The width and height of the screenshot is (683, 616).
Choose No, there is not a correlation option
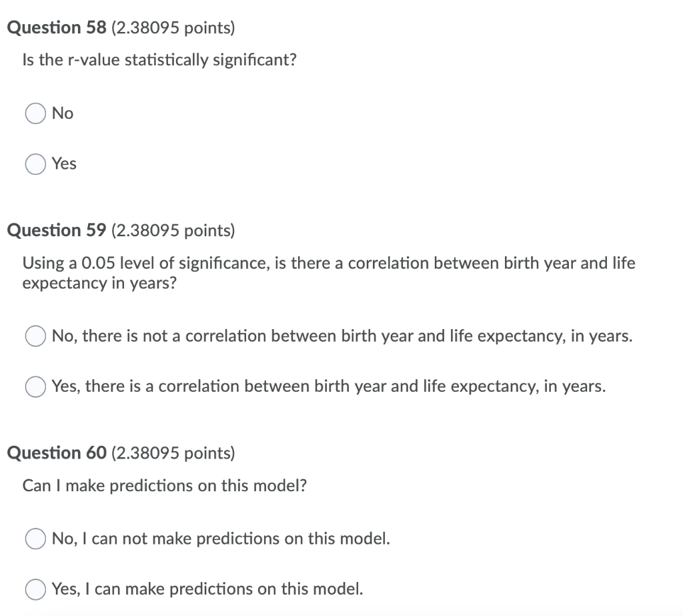point(35,336)
